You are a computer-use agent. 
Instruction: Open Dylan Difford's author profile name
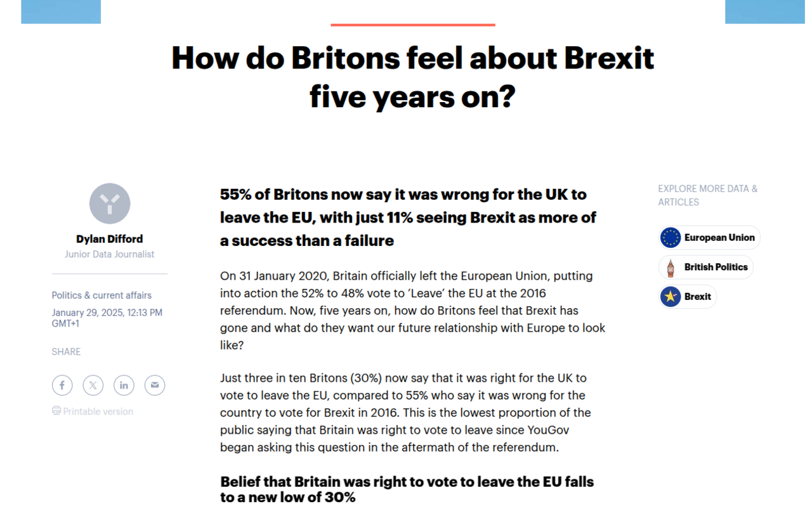tap(110, 239)
